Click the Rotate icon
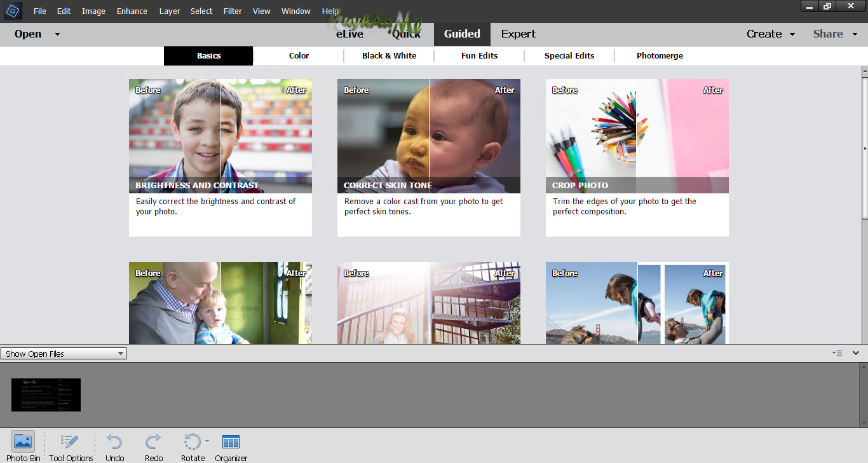The height and width of the screenshot is (463, 868). pos(192,441)
